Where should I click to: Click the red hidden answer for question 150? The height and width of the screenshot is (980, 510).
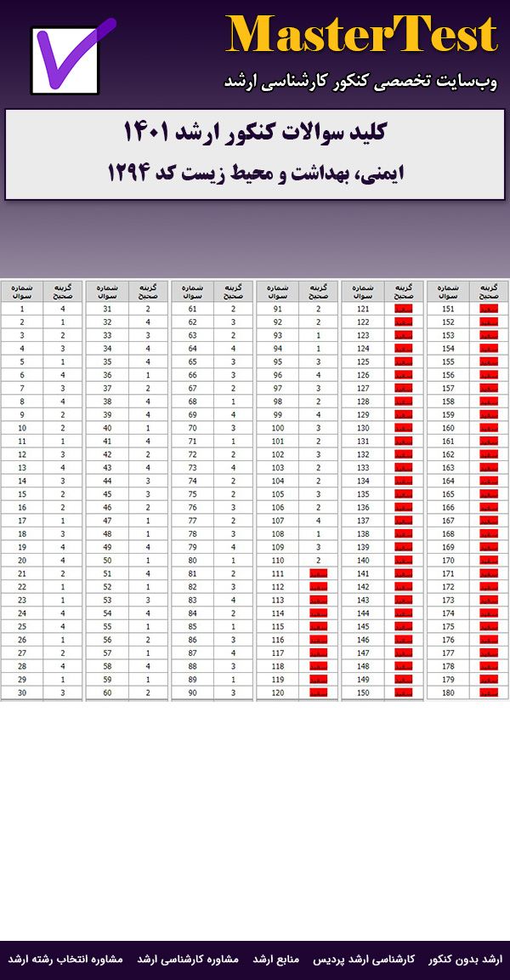click(x=404, y=693)
